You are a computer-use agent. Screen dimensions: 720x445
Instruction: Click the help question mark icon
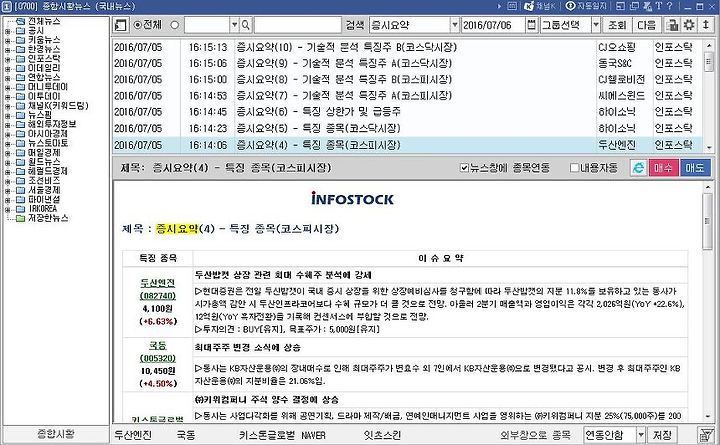pos(669,6)
